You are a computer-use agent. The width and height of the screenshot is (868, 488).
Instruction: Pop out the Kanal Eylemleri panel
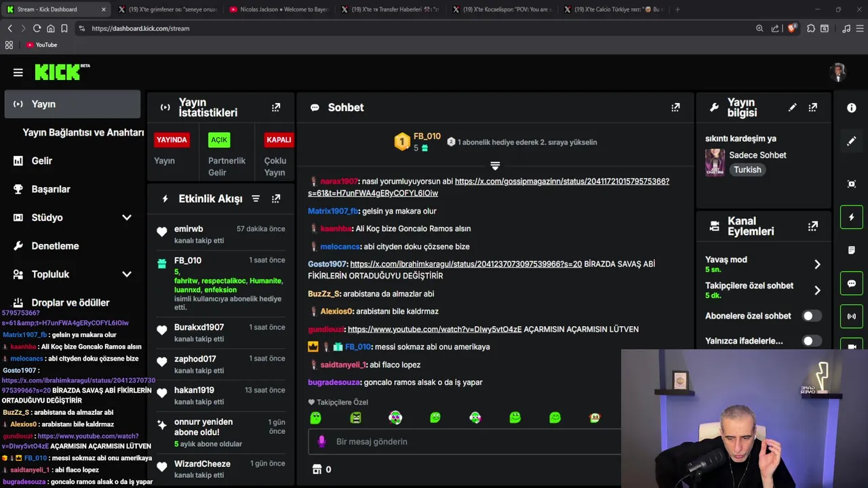pyautogui.click(x=813, y=226)
